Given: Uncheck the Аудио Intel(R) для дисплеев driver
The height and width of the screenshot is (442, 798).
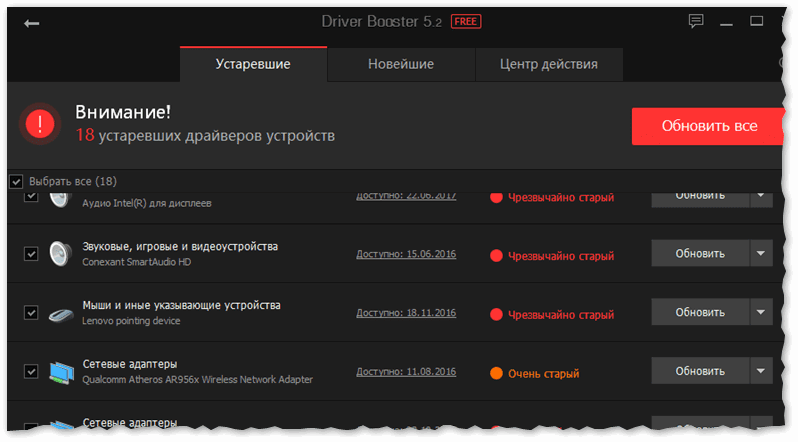Looking at the screenshot, I should [31, 197].
